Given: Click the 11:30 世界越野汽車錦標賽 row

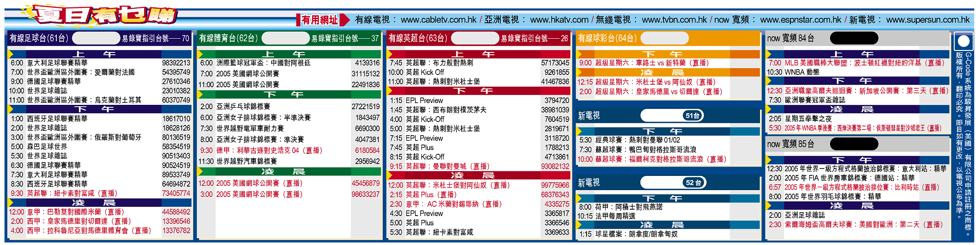Looking at the screenshot, I should click(x=289, y=161).
